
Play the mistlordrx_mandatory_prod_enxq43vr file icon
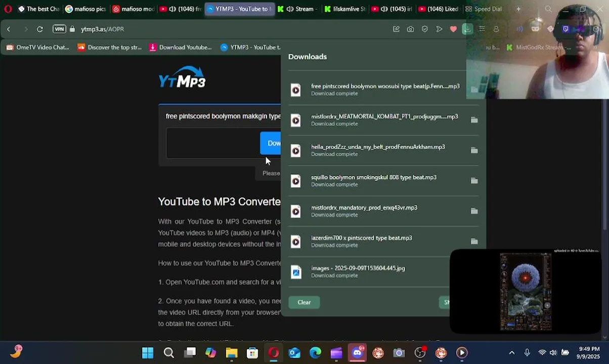tap(296, 211)
